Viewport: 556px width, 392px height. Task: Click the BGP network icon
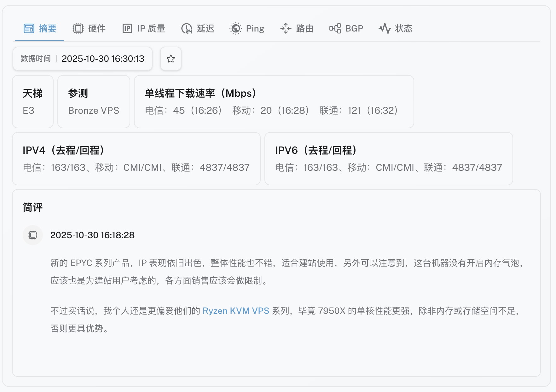(x=335, y=28)
